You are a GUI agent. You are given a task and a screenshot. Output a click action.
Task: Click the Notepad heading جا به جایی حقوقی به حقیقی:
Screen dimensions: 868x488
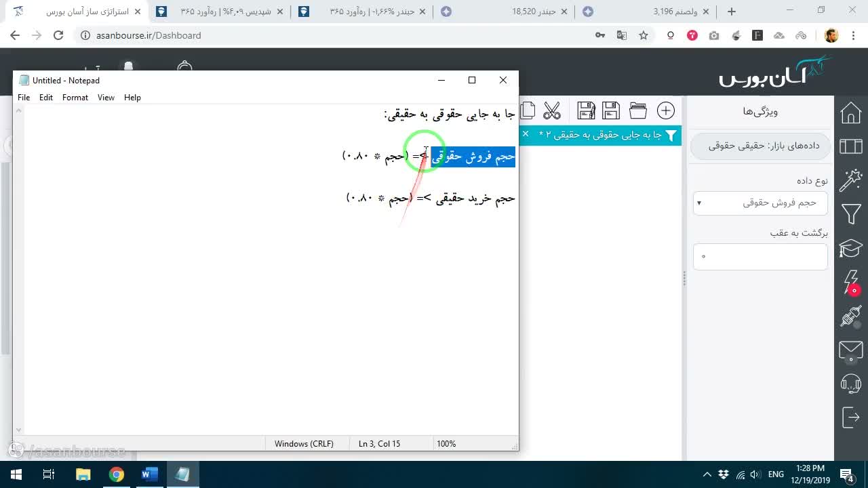click(450, 115)
